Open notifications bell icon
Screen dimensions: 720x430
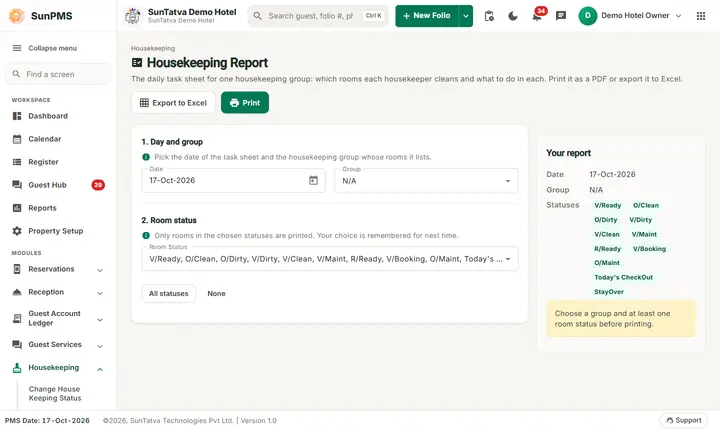click(x=536, y=16)
